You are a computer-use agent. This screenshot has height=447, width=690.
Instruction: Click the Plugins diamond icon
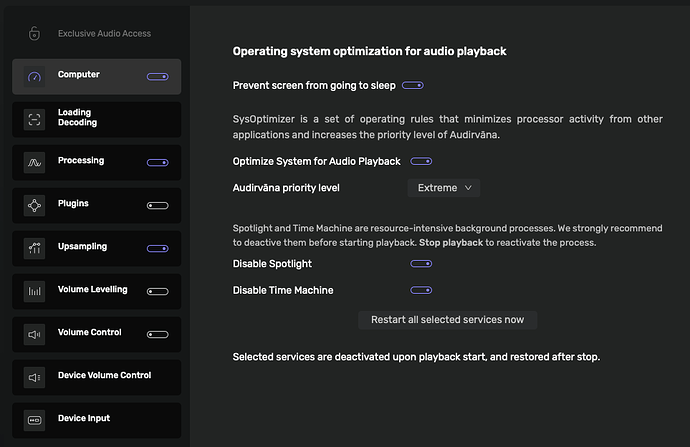pyautogui.click(x=34, y=205)
